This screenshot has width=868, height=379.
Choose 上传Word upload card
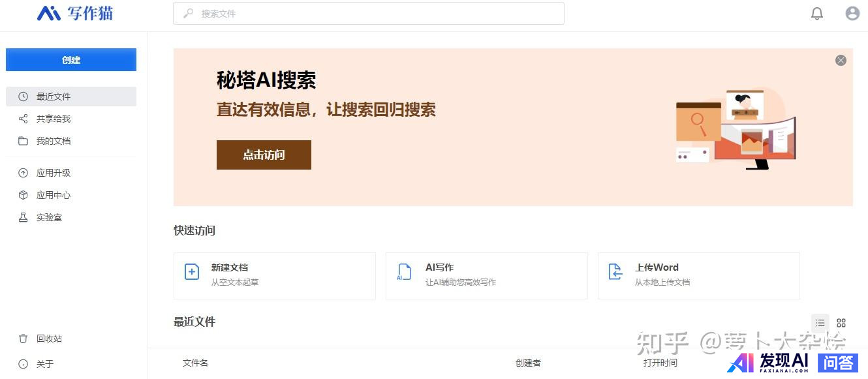698,275
